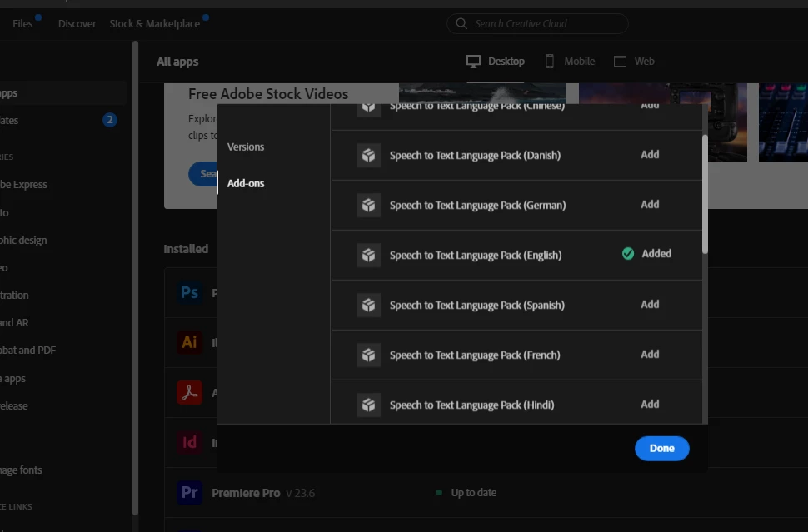Click the Acrobat app icon
This screenshot has height=532, width=808.
[x=190, y=392]
